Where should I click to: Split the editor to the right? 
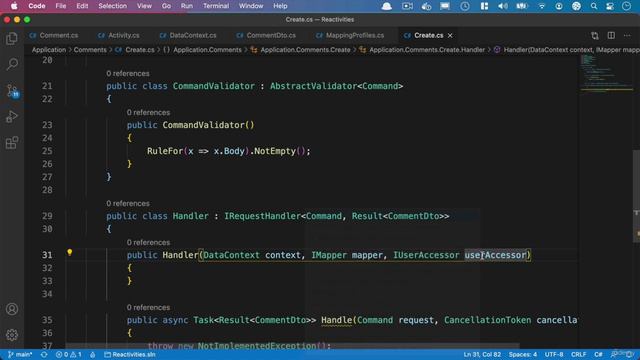[611, 36]
